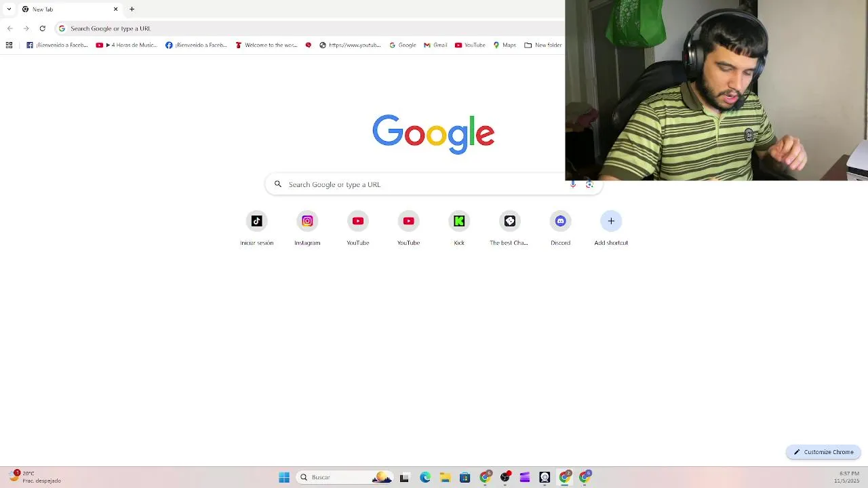Open a new tab with plus button

(132, 9)
